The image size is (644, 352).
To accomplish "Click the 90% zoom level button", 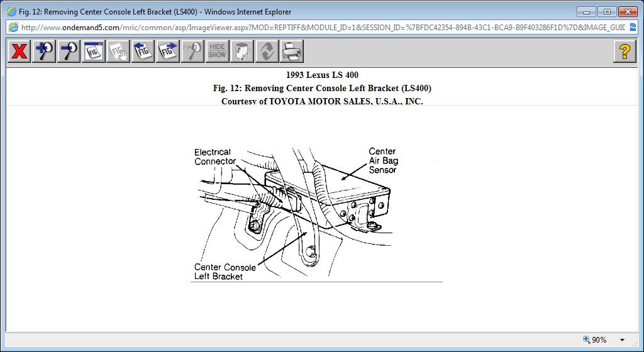I will [595, 340].
